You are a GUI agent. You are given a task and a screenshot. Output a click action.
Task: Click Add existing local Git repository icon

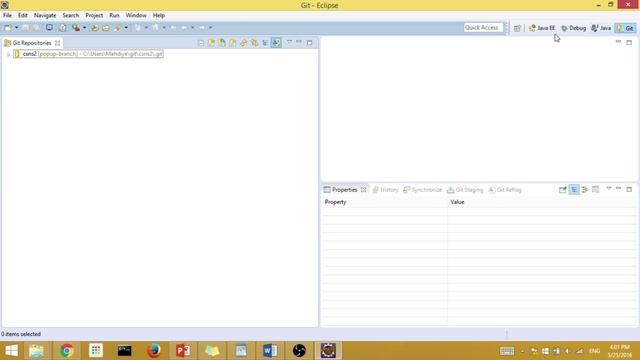point(211,43)
